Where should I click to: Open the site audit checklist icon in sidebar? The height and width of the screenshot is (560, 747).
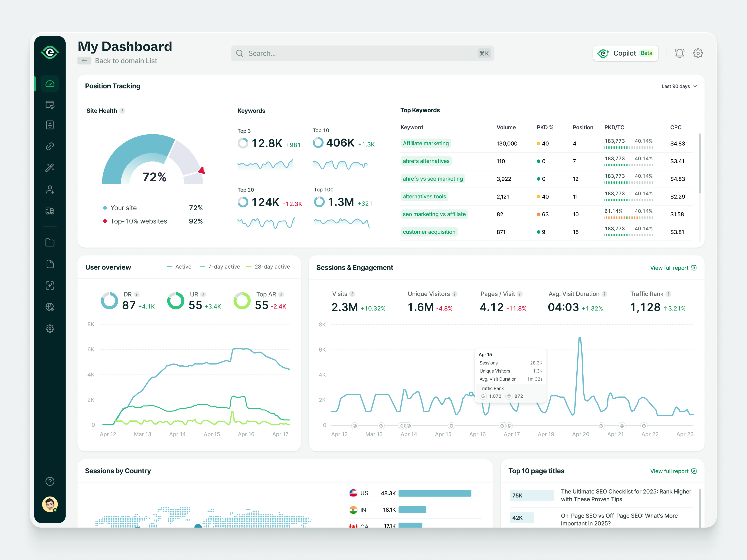[x=50, y=125]
